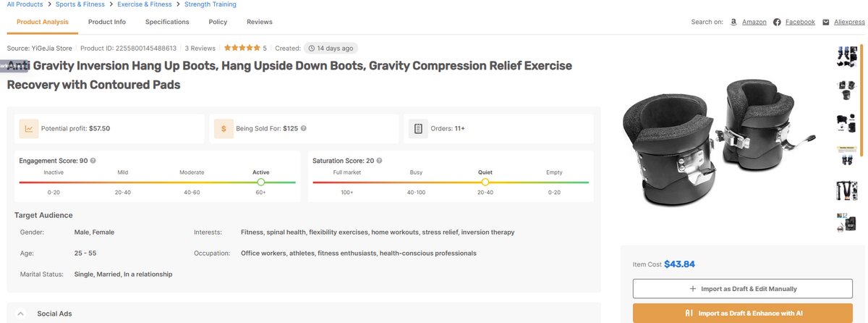
Task: Open the Saturation Score help icon
Action: [379, 161]
